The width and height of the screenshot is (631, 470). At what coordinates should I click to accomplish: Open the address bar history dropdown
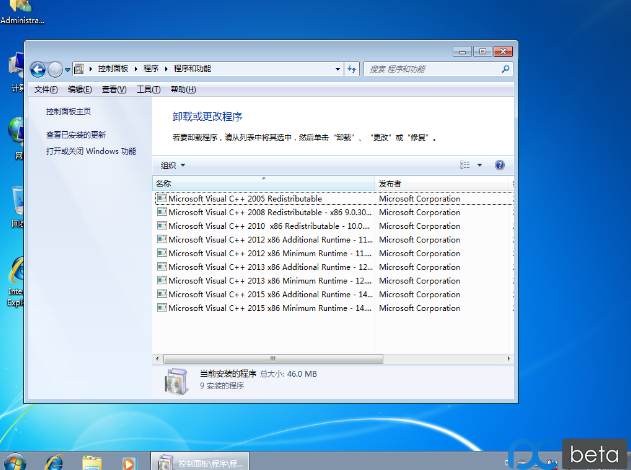point(338,69)
